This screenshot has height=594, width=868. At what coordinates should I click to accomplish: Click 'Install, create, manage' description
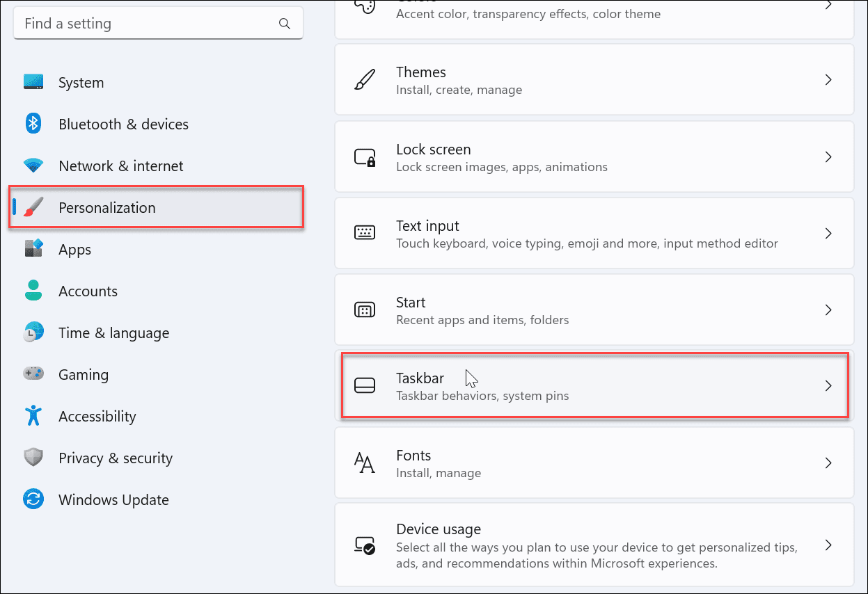[459, 90]
